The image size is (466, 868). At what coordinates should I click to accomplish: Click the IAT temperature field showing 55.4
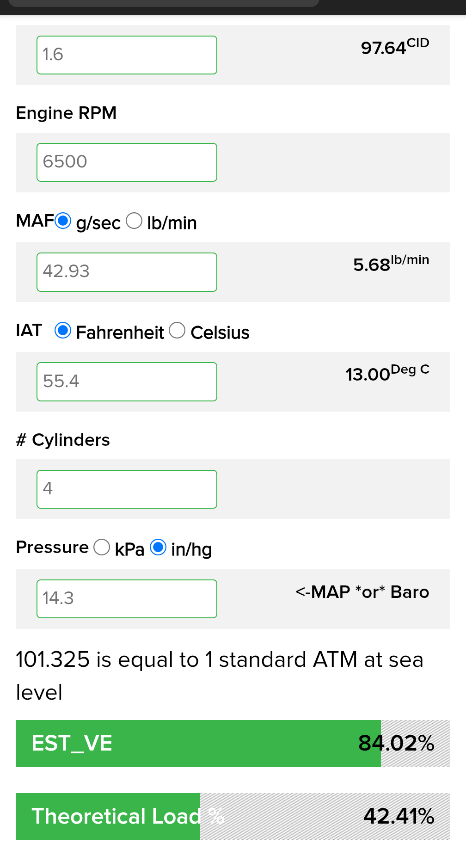coord(127,382)
